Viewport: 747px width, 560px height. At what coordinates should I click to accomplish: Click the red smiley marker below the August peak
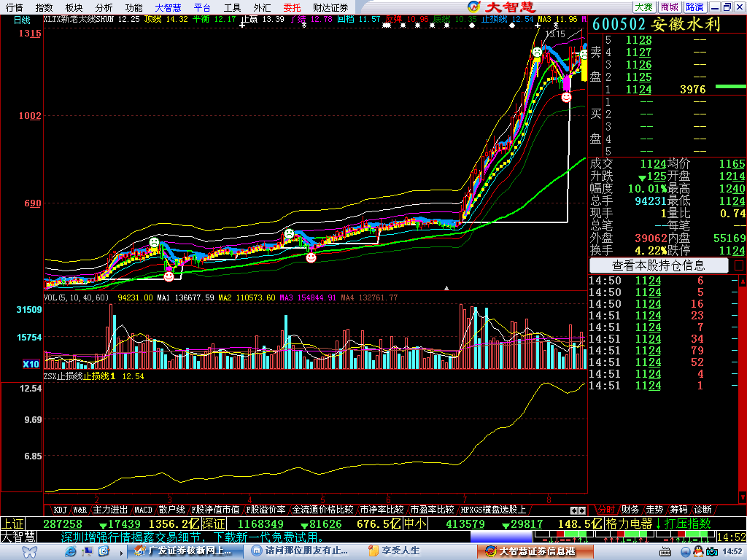[566, 98]
